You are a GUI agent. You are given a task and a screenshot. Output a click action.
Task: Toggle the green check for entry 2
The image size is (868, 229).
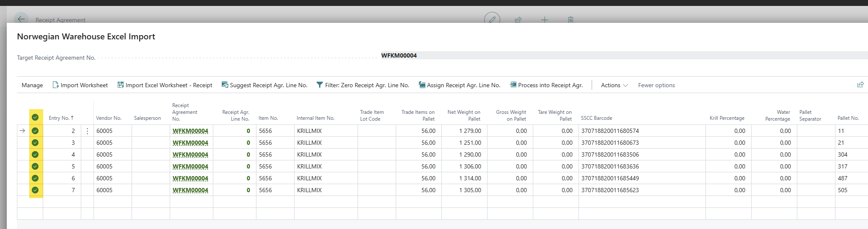click(x=35, y=131)
